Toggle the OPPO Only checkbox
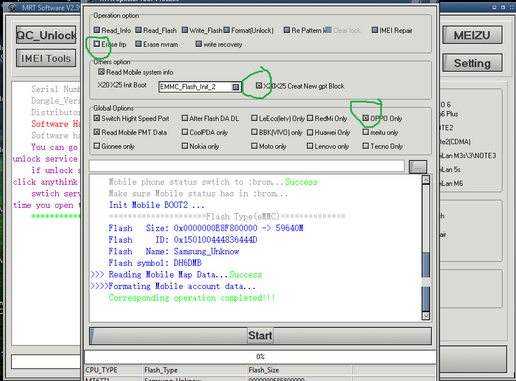 (x=366, y=118)
